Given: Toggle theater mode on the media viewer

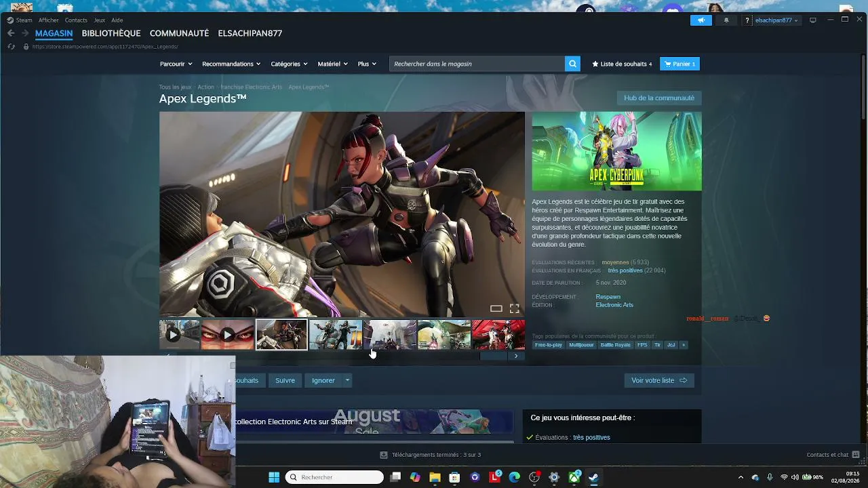Looking at the screenshot, I should click(496, 309).
